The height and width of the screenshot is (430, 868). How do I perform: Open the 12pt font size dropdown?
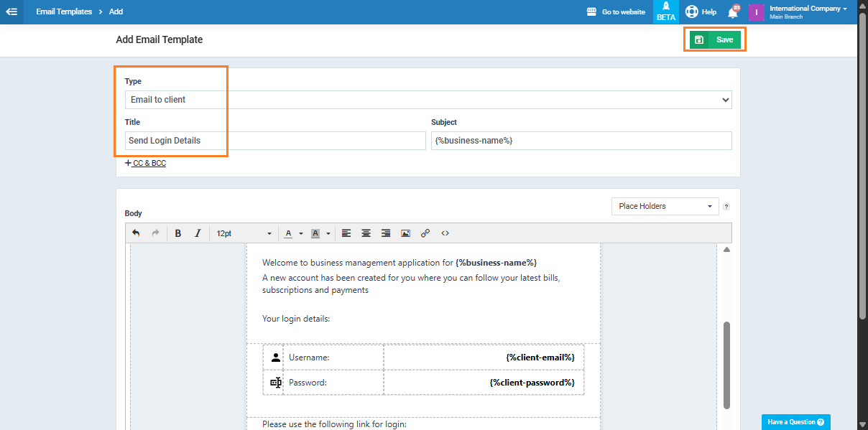tap(244, 233)
